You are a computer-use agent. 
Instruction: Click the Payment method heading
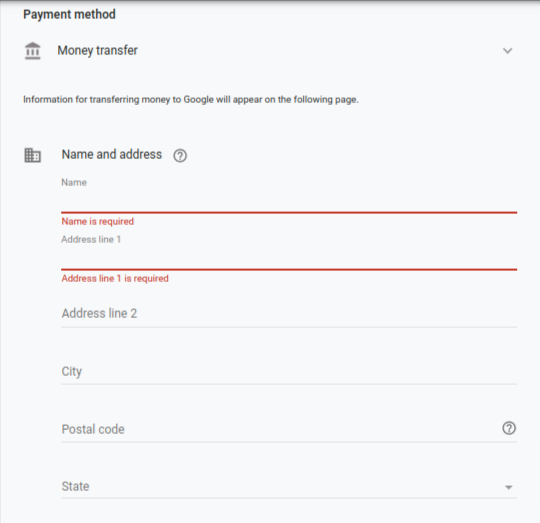[69, 14]
